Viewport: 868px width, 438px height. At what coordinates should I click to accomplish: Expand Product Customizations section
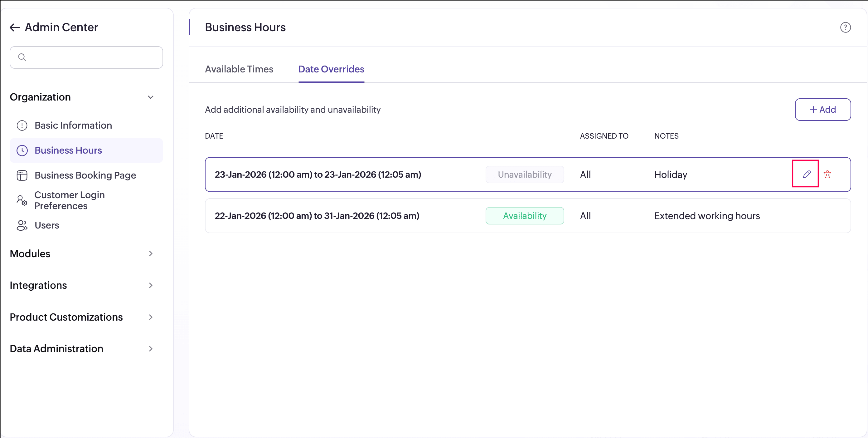coord(151,317)
